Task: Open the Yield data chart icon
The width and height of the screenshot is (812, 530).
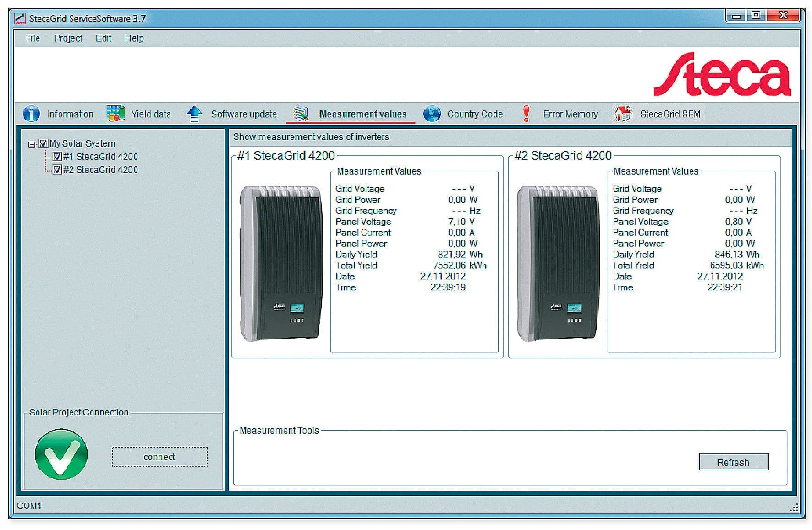Action: click(115, 114)
